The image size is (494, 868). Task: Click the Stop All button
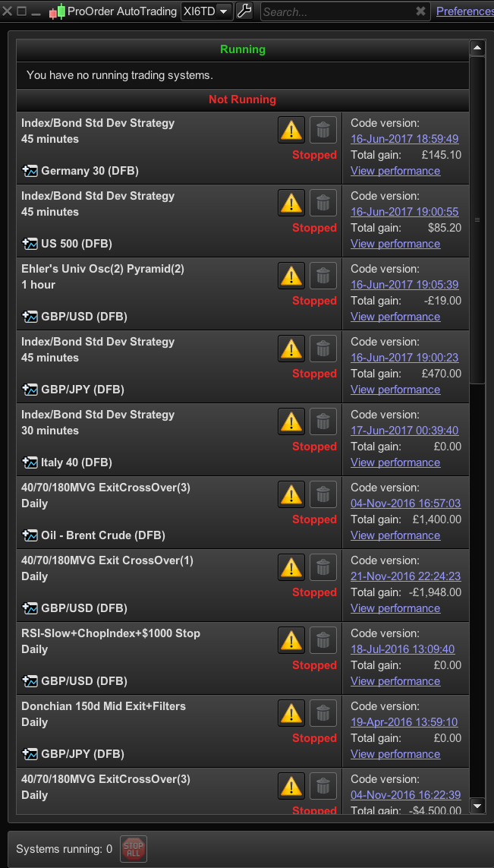tap(134, 848)
